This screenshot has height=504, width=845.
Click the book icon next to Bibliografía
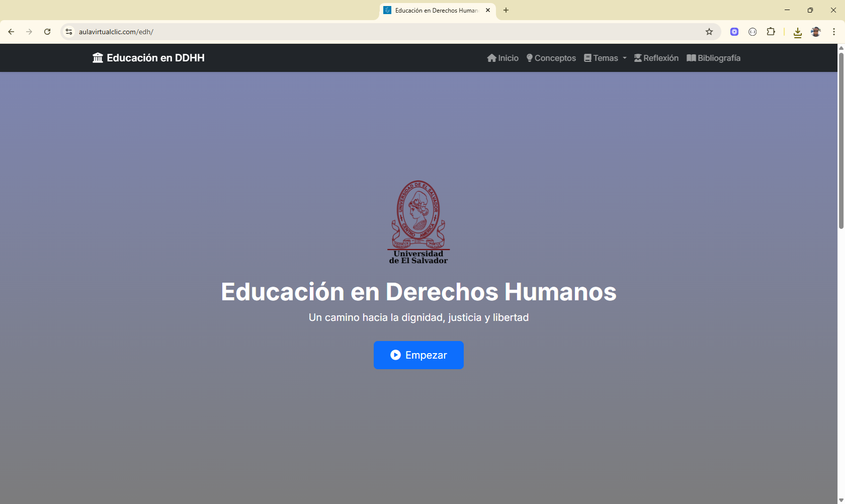(x=692, y=58)
